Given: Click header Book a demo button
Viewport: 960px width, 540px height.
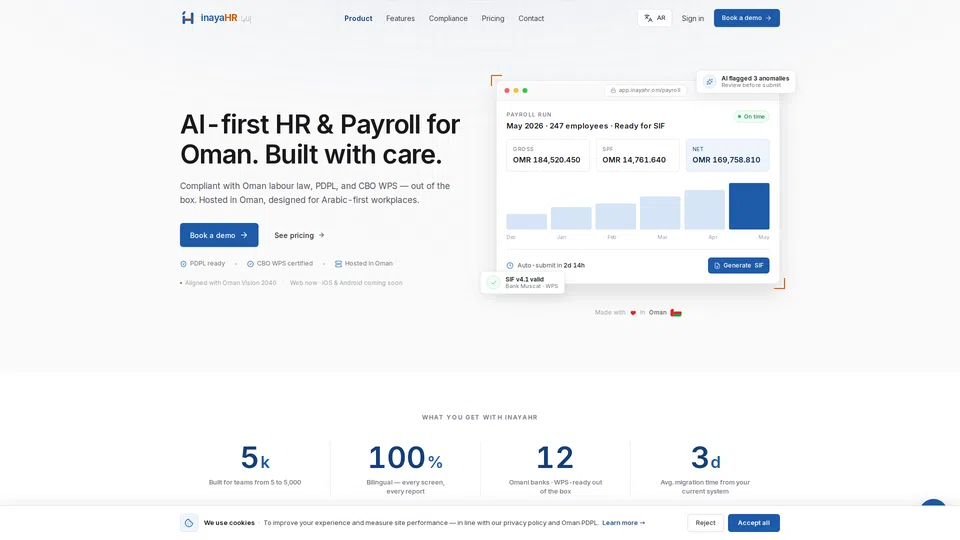Looking at the screenshot, I should click(746, 18).
